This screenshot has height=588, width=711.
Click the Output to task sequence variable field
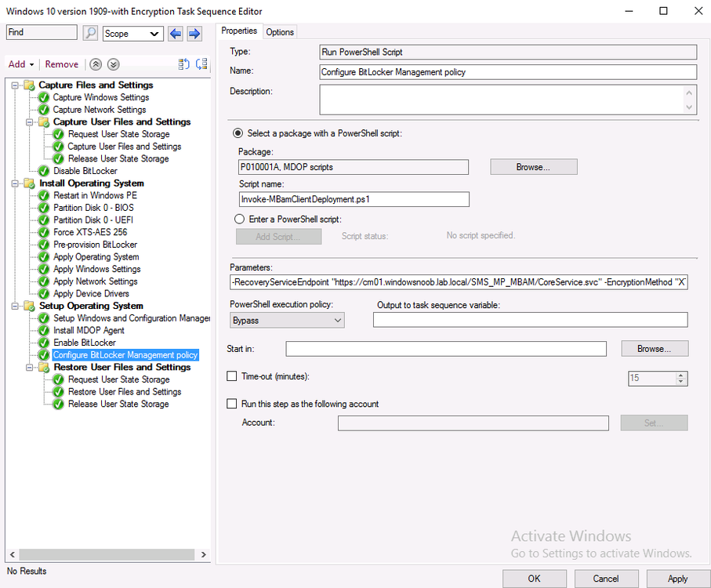click(x=530, y=320)
